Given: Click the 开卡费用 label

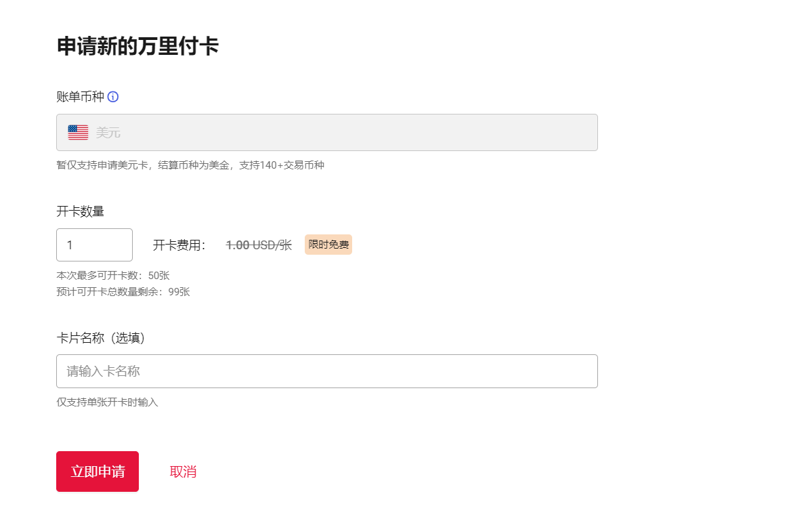Looking at the screenshot, I should coord(179,245).
